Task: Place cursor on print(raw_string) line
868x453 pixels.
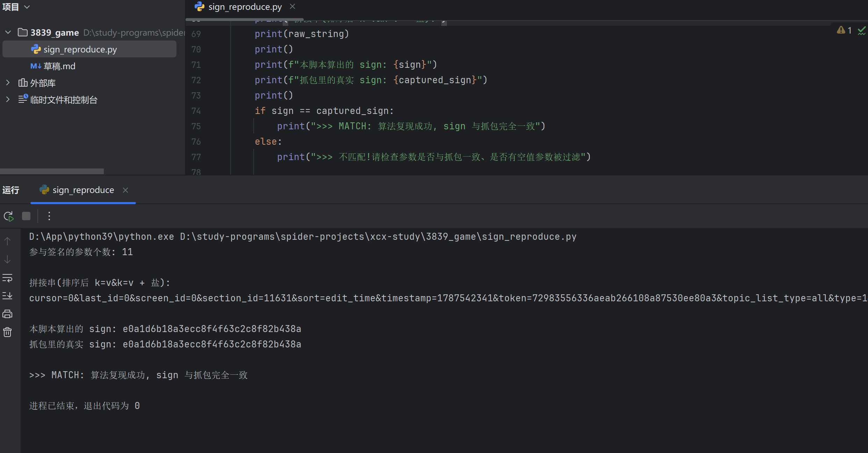Action: pos(302,34)
